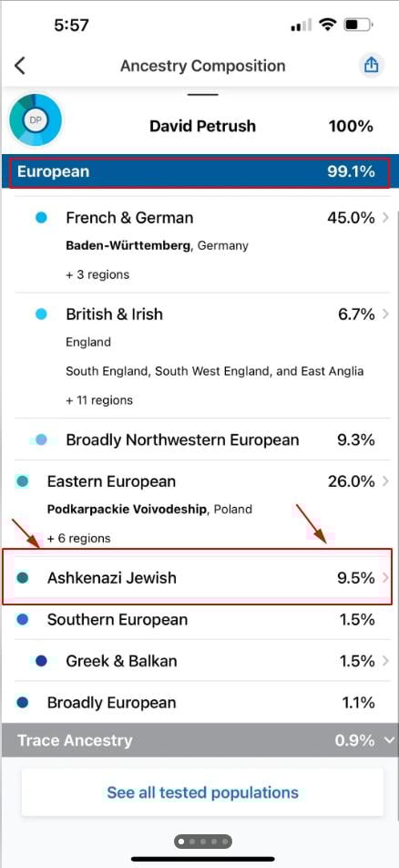
Task: Click the Southern European color dot
Action: [23, 619]
